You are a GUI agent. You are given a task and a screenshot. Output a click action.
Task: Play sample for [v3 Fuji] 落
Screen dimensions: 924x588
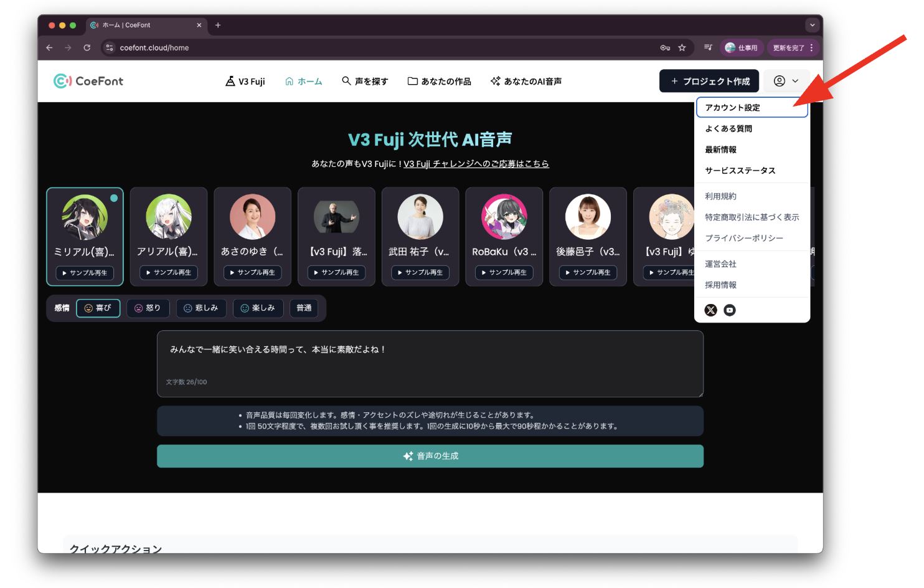point(336,272)
